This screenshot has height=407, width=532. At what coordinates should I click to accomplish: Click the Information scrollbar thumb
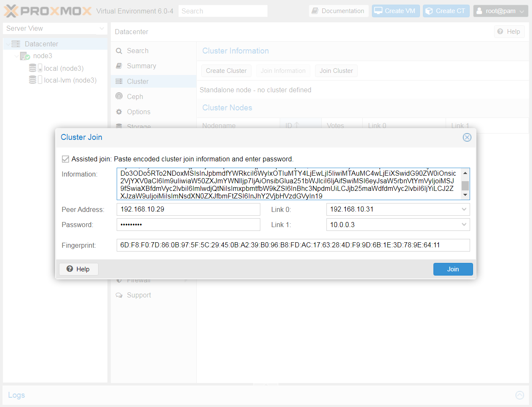[x=465, y=186]
